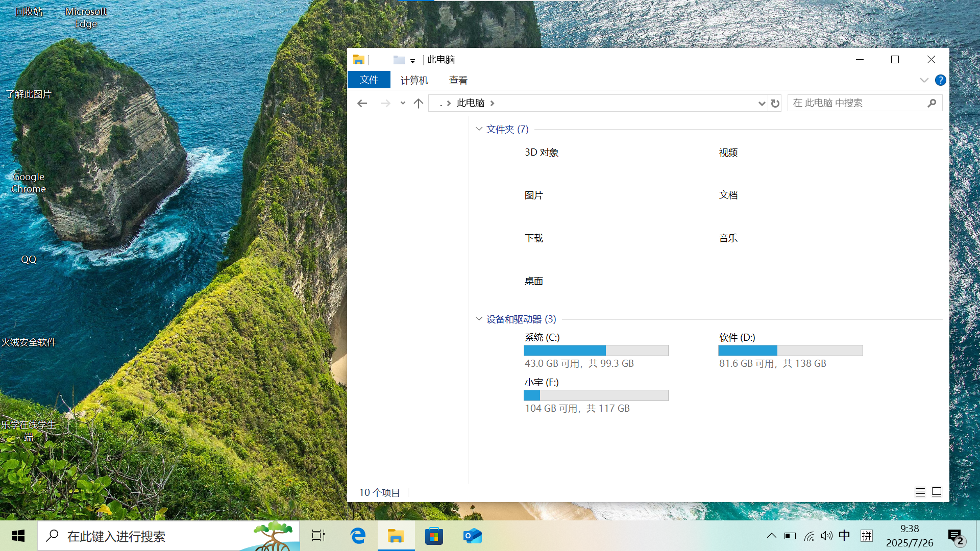Open Outlook from the taskbar
This screenshot has width=980, height=551.
tap(472, 536)
